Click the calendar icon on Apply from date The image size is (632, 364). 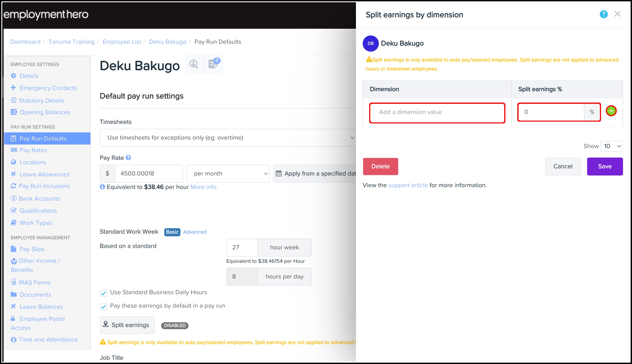tap(279, 173)
